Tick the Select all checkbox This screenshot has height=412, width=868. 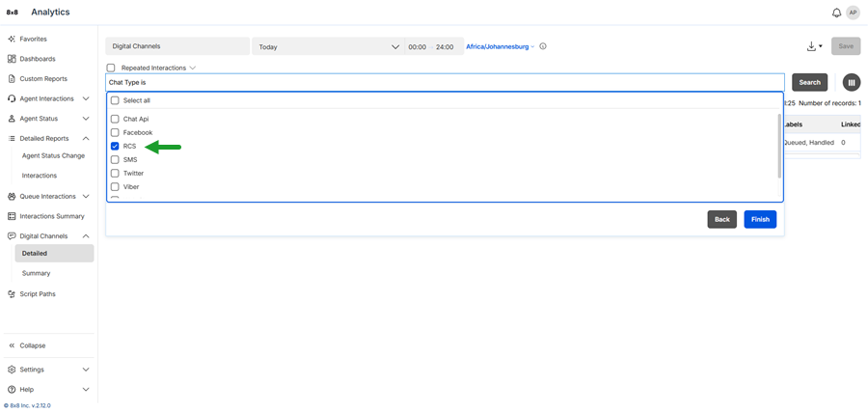(115, 100)
